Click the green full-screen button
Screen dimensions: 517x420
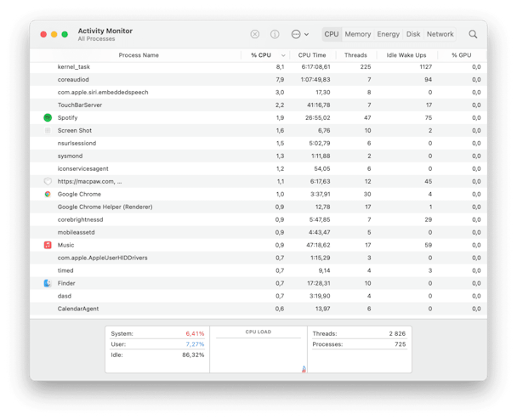click(65, 34)
